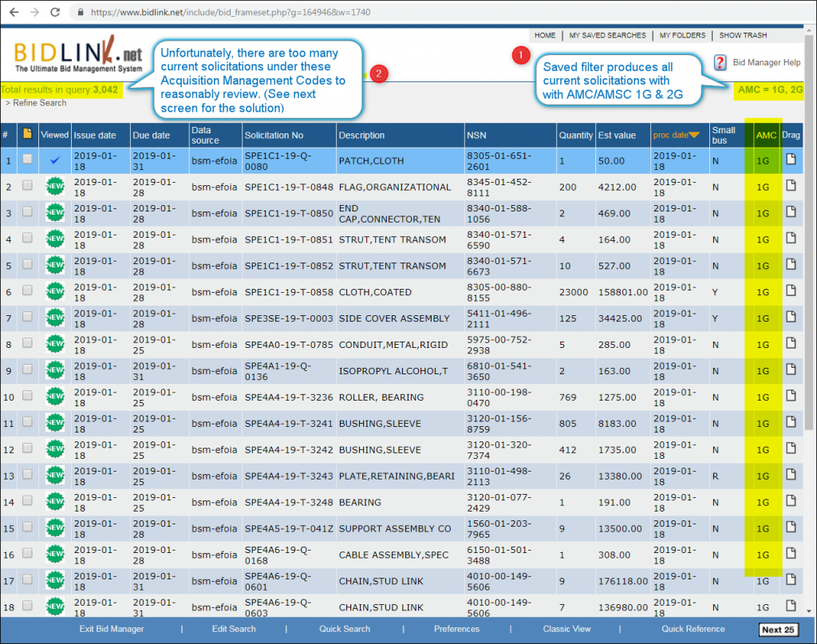The width and height of the screenshot is (817, 644).
Task: Click drag document icon for CABLE ASSEMBLY row
Action: tap(791, 553)
